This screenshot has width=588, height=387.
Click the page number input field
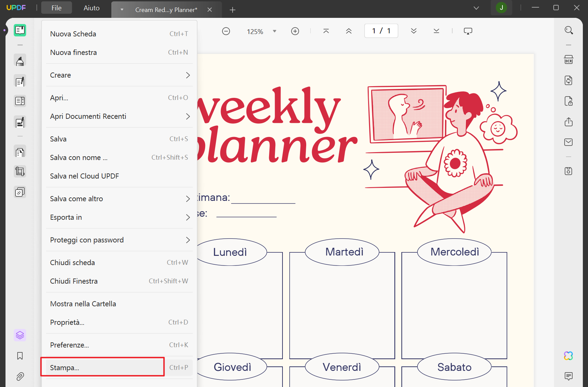(x=381, y=31)
